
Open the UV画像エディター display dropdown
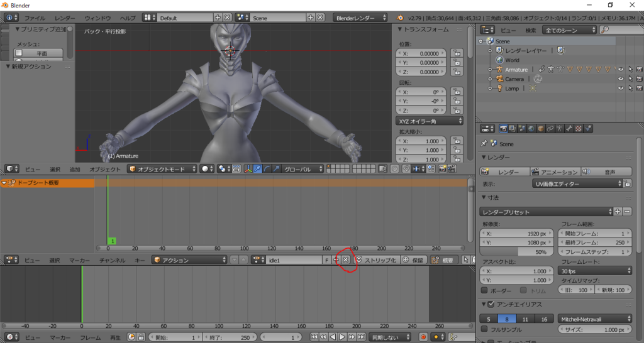point(577,184)
